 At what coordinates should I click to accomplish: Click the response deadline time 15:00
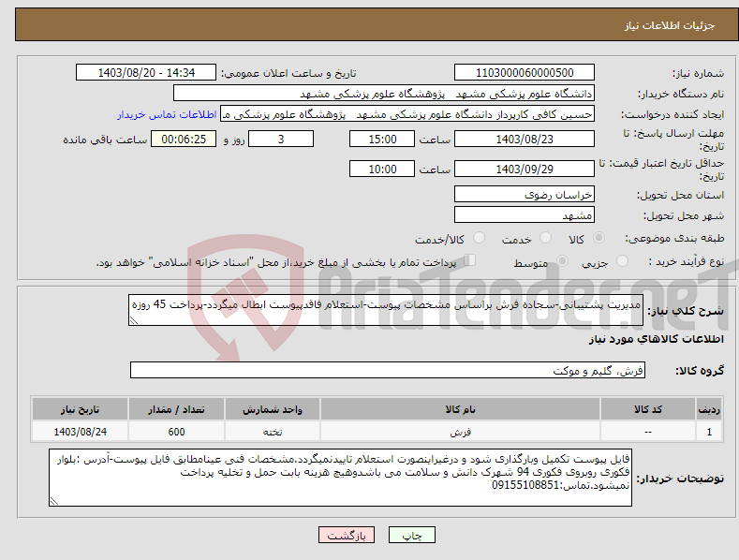click(x=382, y=139)
